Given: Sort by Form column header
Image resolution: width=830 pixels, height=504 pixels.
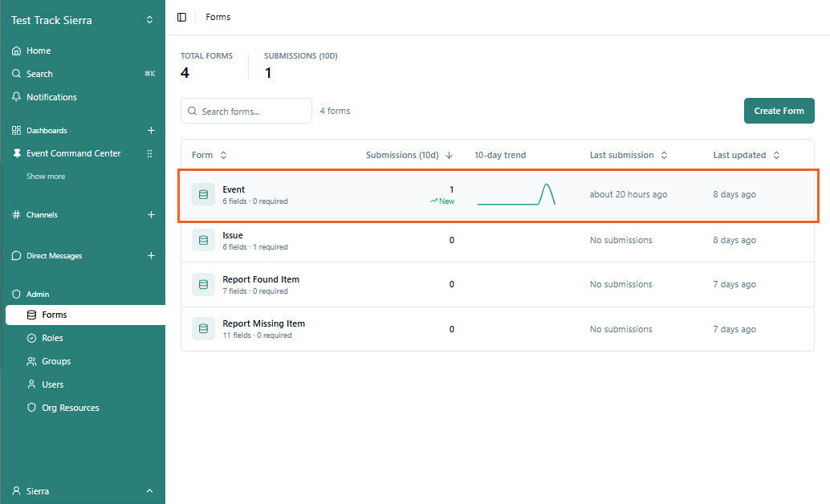Looking at the screenshot, I should click(x=209, y=155).
